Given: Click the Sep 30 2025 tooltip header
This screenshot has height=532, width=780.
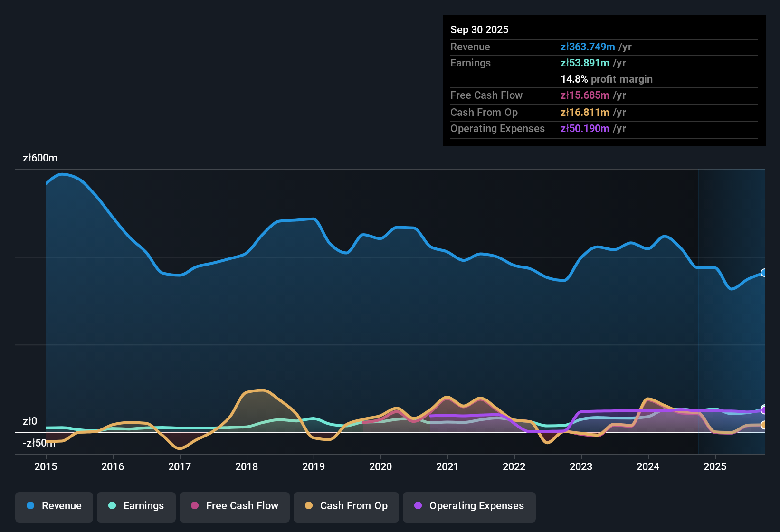Looking at the screenshot, I should point(479,29).
